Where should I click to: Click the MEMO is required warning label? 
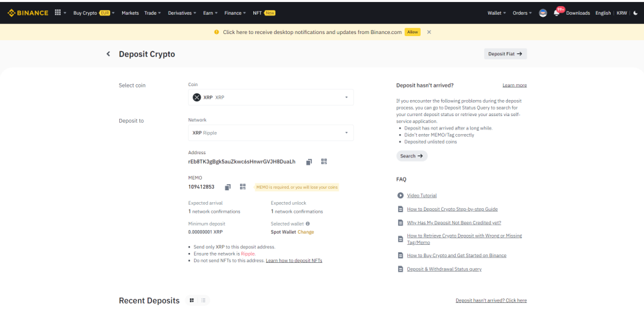tap(297, 188)
